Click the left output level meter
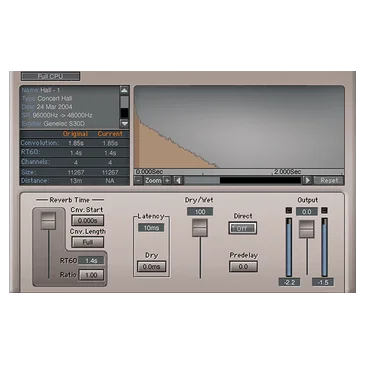Viewport: 365px width, 365px height. 289,247
